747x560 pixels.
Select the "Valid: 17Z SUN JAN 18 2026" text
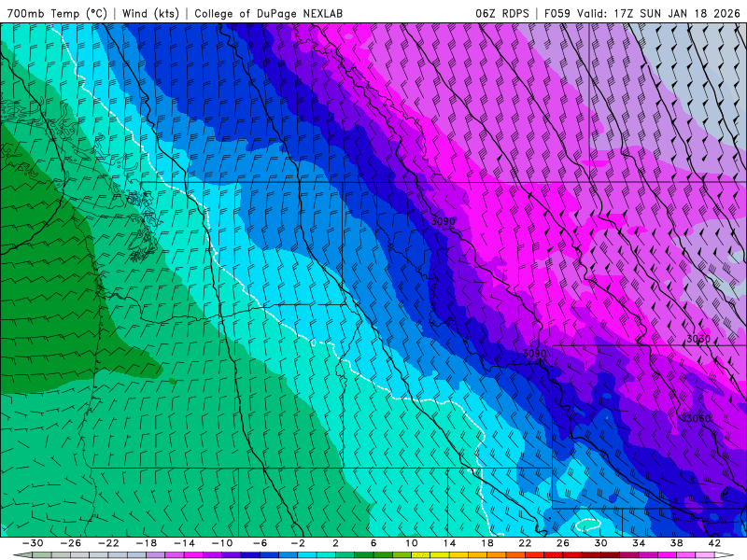click(x=659, y=13)
